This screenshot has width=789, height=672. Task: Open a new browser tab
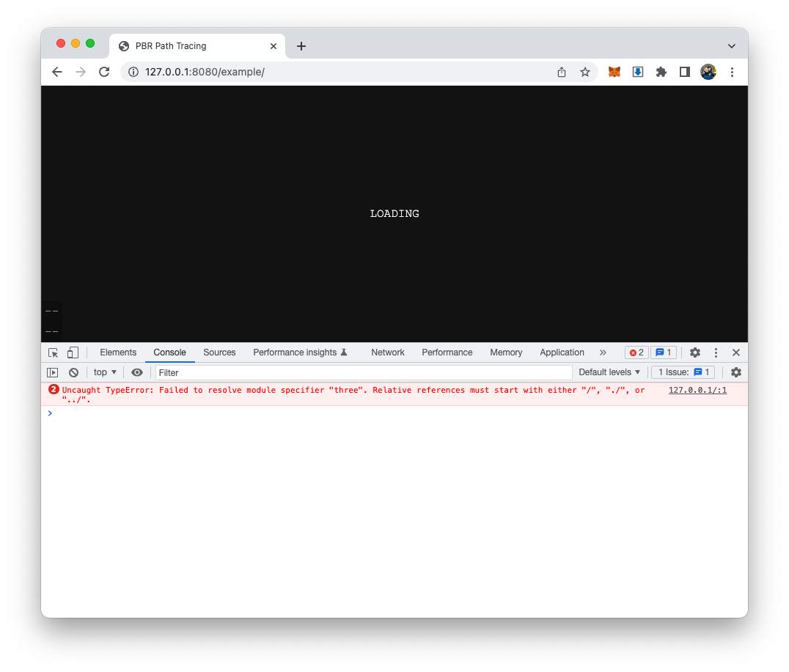pyautogui.click(x=301, y=46)
